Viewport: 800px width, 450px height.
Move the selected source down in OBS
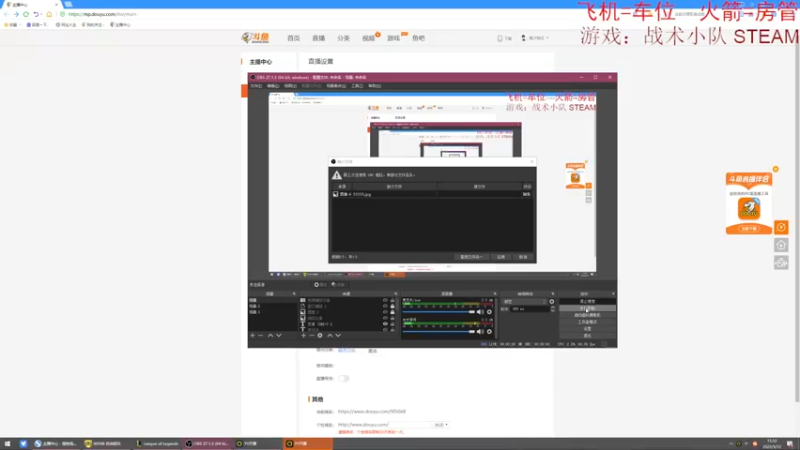click(x=338, y=336)
